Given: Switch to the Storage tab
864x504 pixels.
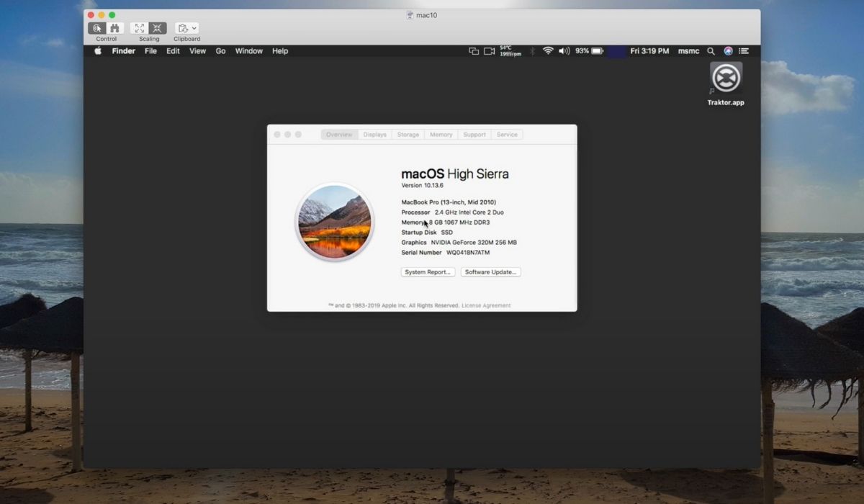Looking at the screenshot, I should pos(408,134).
